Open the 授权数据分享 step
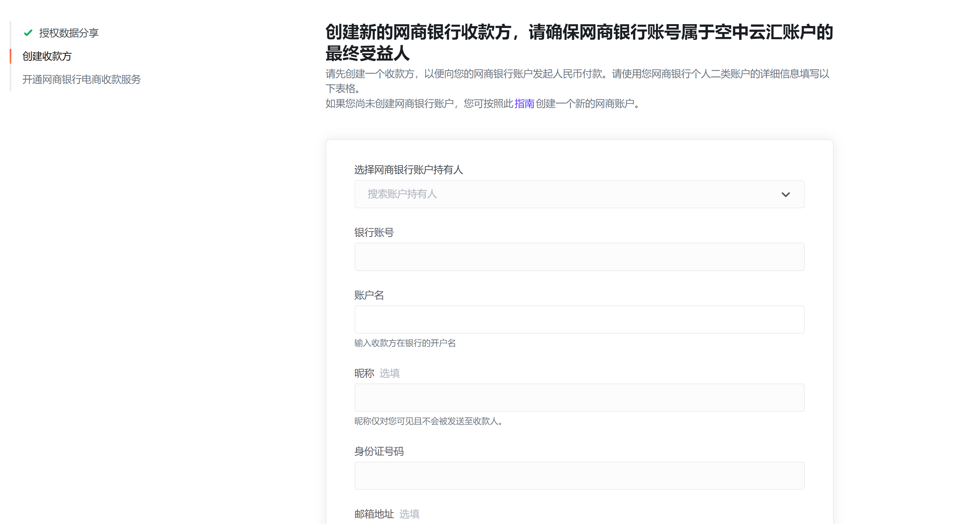Image resolution: width=980 pixels, height=524 pixels. pos(69,33)
